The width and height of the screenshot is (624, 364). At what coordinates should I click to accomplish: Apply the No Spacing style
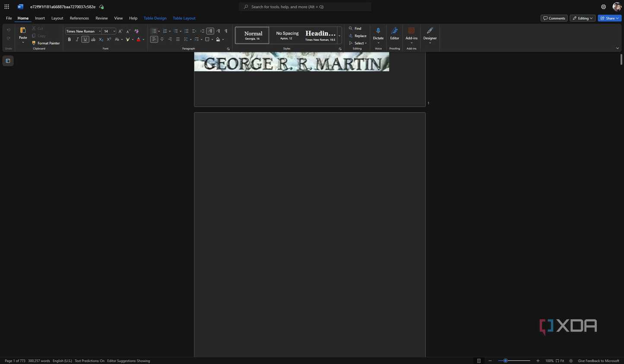287,35
